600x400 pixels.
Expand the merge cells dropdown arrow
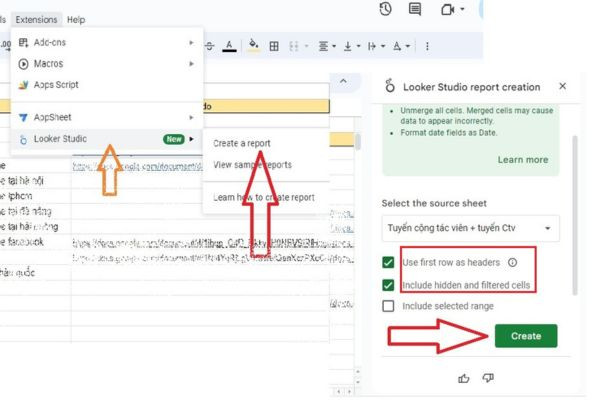pyautogui.click(x=306, y=46)
